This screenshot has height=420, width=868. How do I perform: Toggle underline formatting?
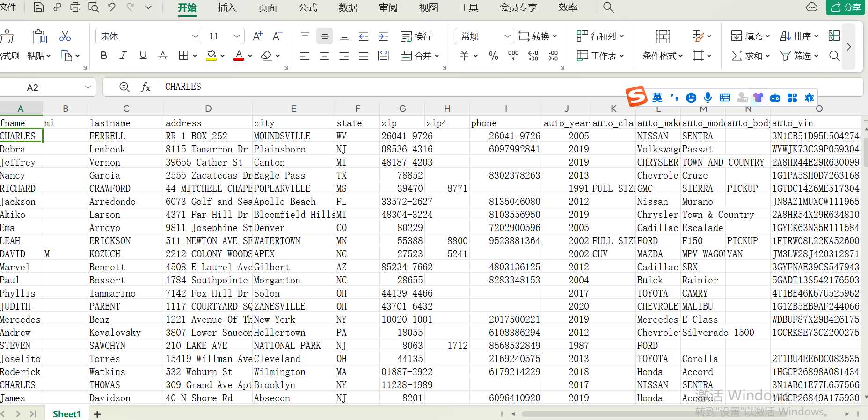143,56
